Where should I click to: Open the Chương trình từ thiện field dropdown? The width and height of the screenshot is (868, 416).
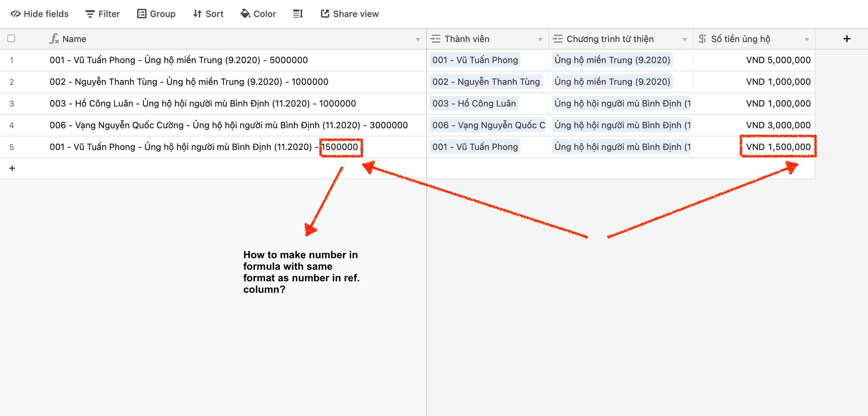(x=685, y=39)
